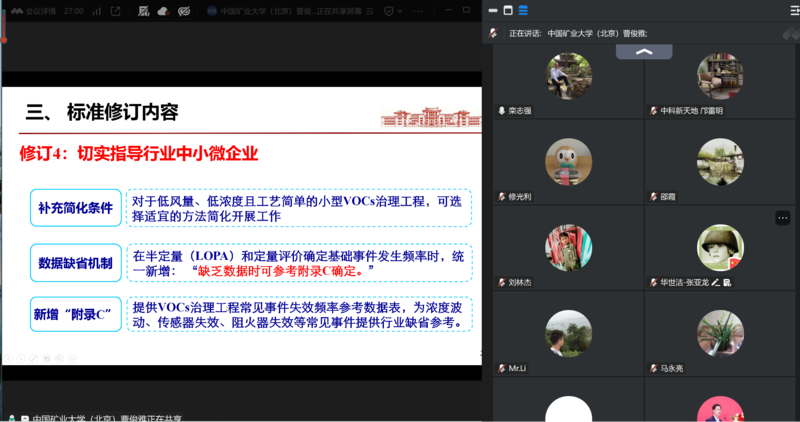Click the slide sorter icon on slide
Image resolution: width=800 pixels, height=422 pixels.
click(x=46, y=359)
